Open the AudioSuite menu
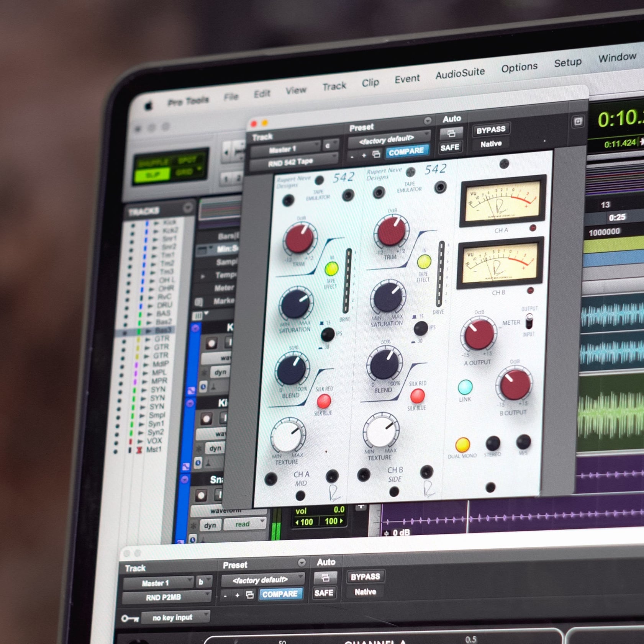 tap(460, 73)
